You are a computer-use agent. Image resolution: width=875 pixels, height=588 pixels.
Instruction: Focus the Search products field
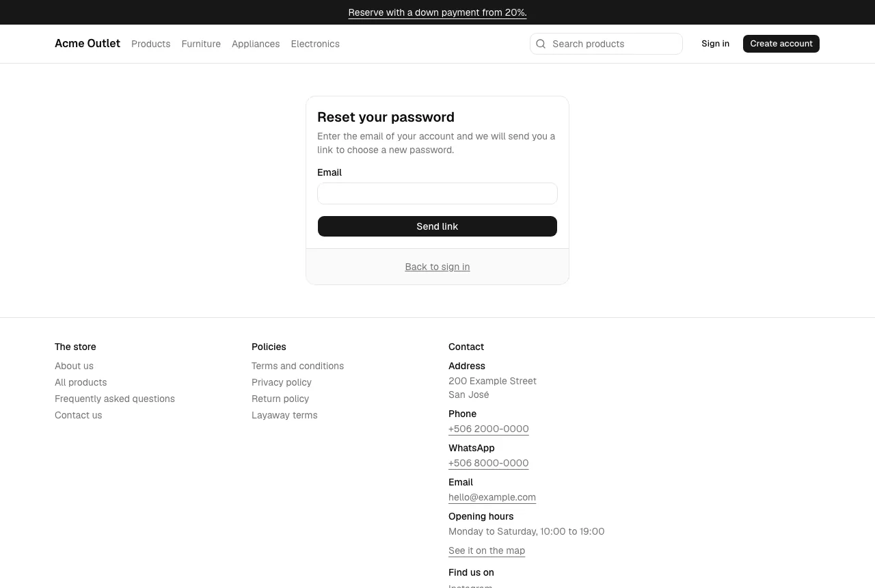click(x=606, y=44)
